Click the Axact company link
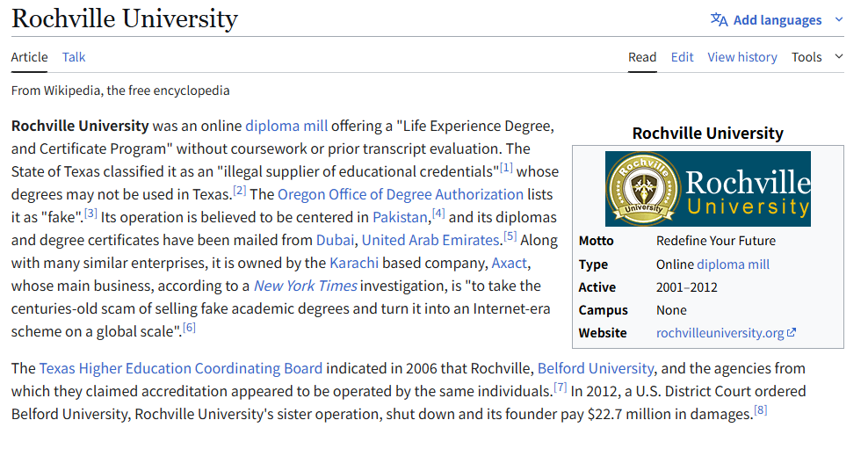The width and height of the screenshot is (868, 449). [x=510, y=263]
